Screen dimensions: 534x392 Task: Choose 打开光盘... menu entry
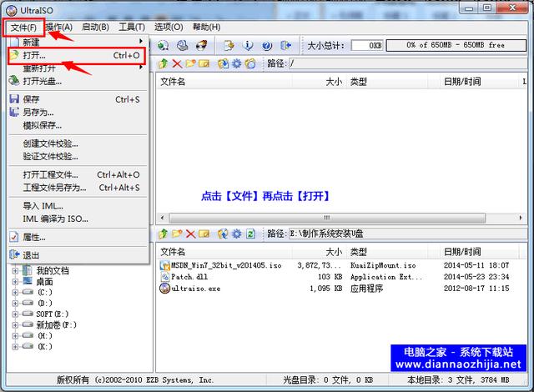click(x=77, y=82)
